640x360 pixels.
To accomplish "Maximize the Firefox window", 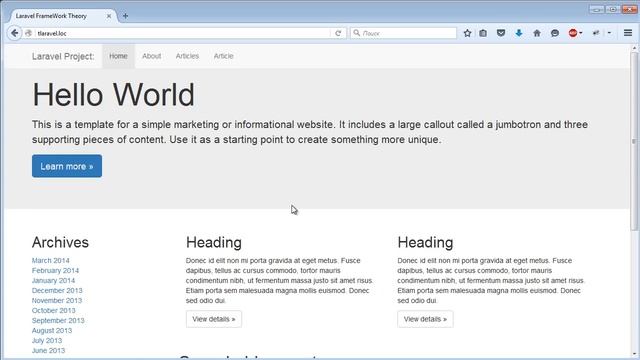I will coord(613,9).
